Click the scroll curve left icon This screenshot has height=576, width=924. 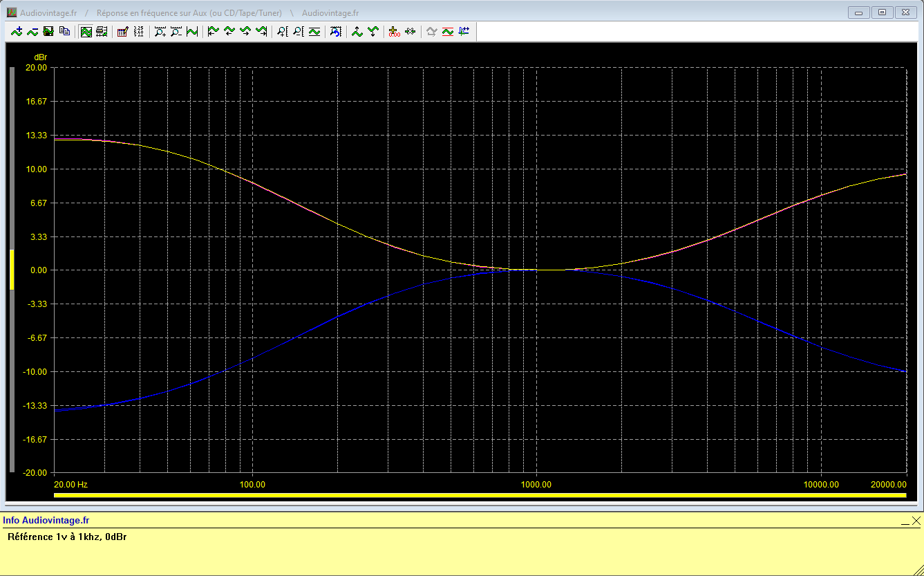(229, 31)
